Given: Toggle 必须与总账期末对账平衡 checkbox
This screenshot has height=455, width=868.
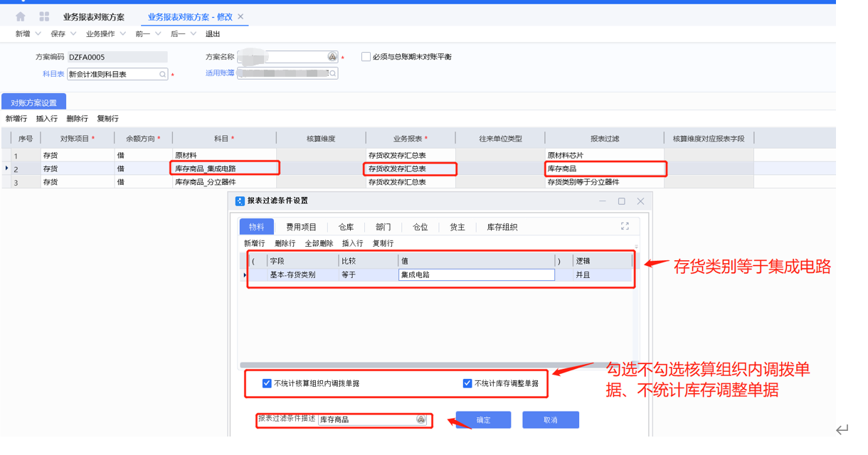Looking at the screenshot, I should pyautogui.click(x=366, y=57).
